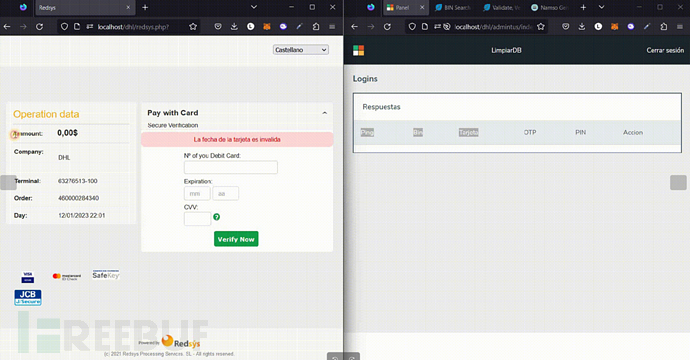Click the Accion column header

[633, 132]
